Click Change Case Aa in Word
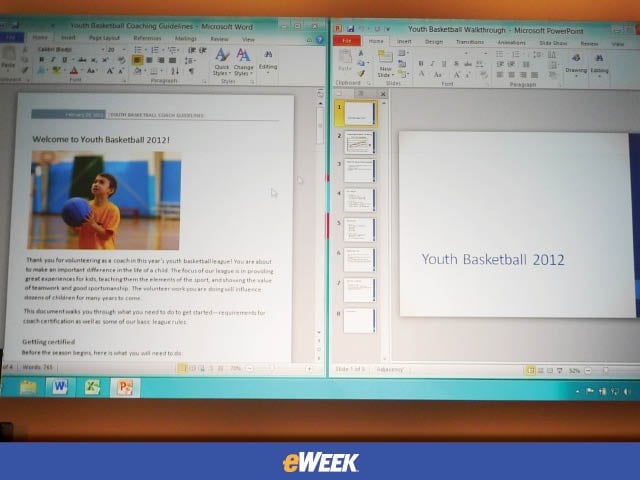The width and height of the screenshot is (640, 480). (x=91, y=71)
